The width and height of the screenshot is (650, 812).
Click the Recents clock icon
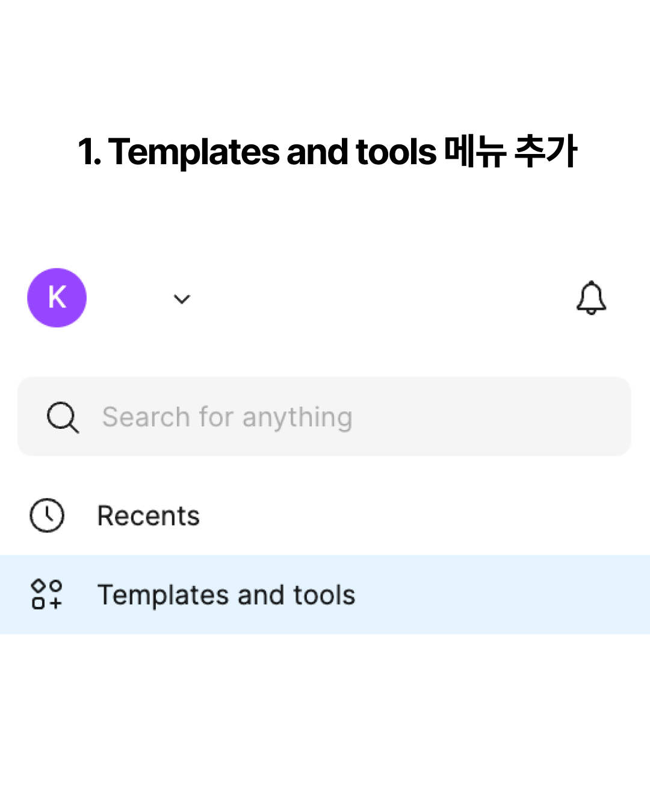tap(47, 515)
